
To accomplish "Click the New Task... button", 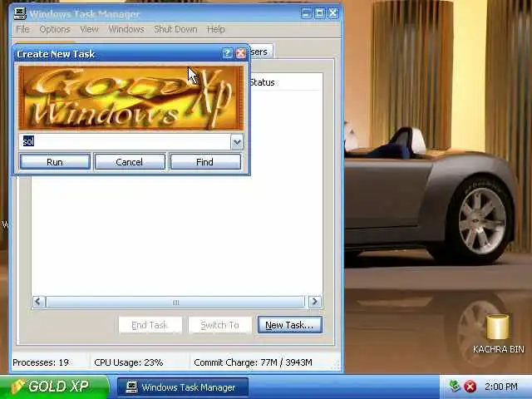I will [290, 325].
